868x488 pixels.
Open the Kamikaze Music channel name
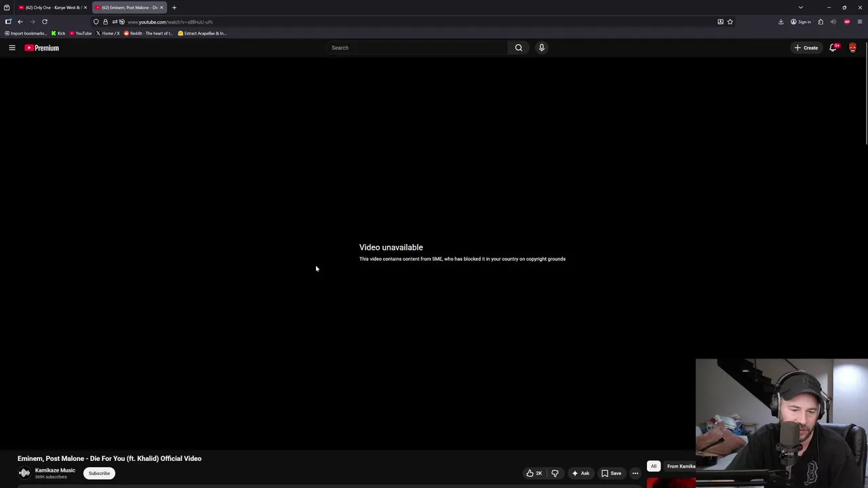click(x=55, y=470)
